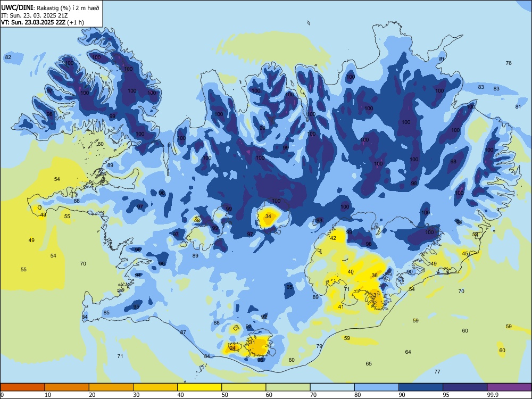Click the humidity value 24 on the map
Viewport: 532px width, 399px height.
[x=233, y=348]
